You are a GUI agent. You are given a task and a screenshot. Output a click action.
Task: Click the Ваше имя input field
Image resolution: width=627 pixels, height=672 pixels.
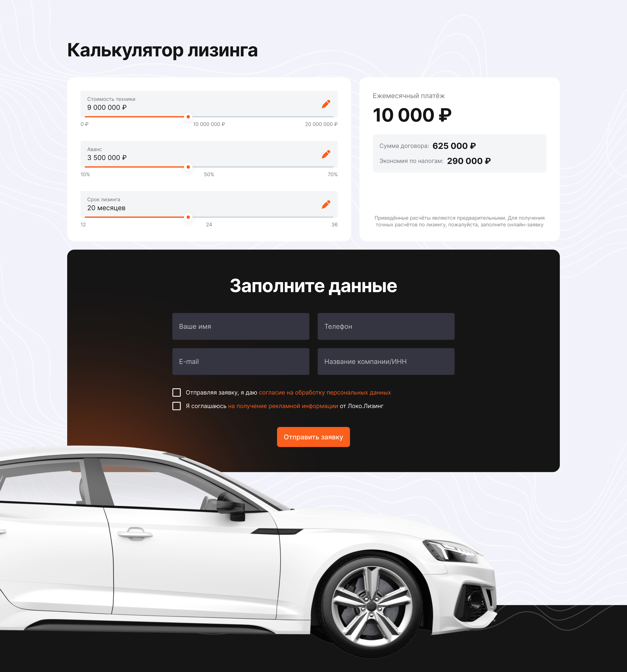coord(241,326)
